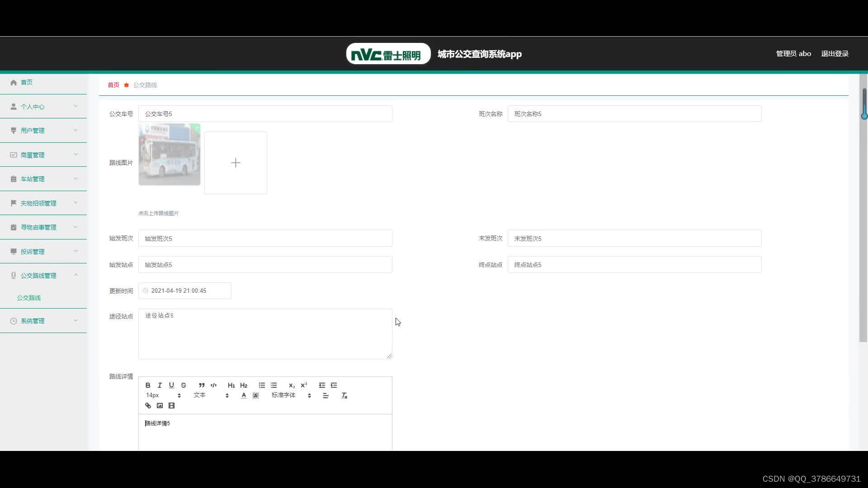
Task: Click into 路线详情 rich text area
Action: pyautogui.click(x=265, y=432)
